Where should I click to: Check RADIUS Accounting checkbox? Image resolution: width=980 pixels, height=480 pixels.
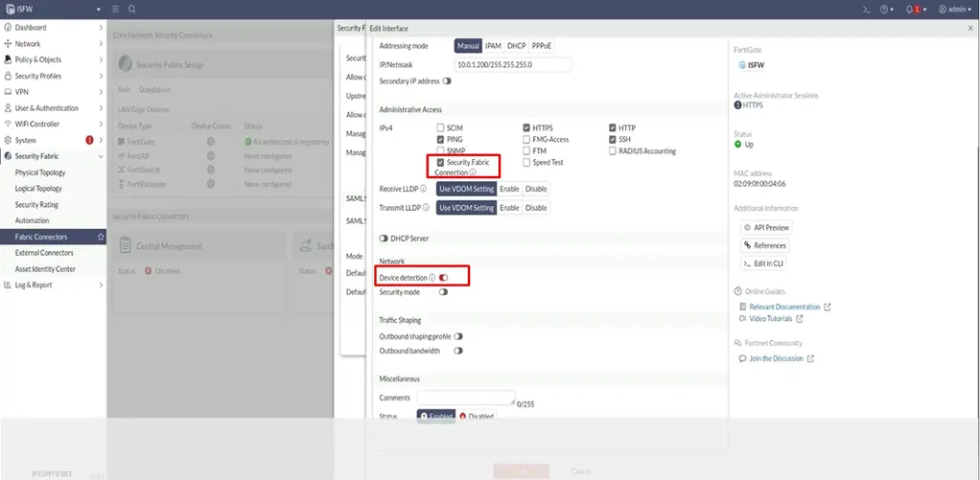tap(613, 151)
